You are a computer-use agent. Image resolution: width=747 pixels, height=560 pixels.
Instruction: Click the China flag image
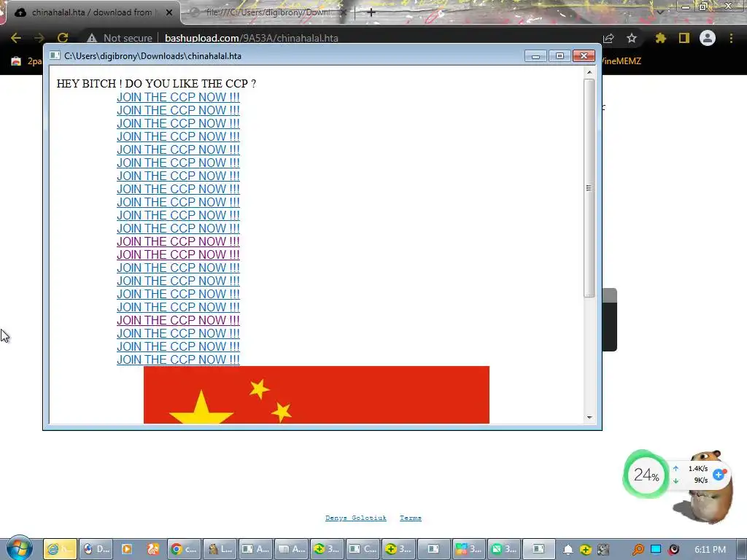tap(317, 394)
